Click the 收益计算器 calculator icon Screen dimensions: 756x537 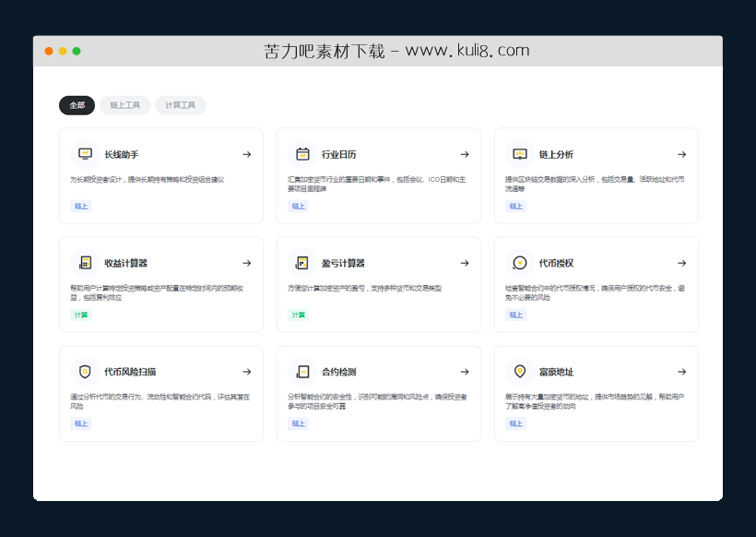(x=86, y=262)
